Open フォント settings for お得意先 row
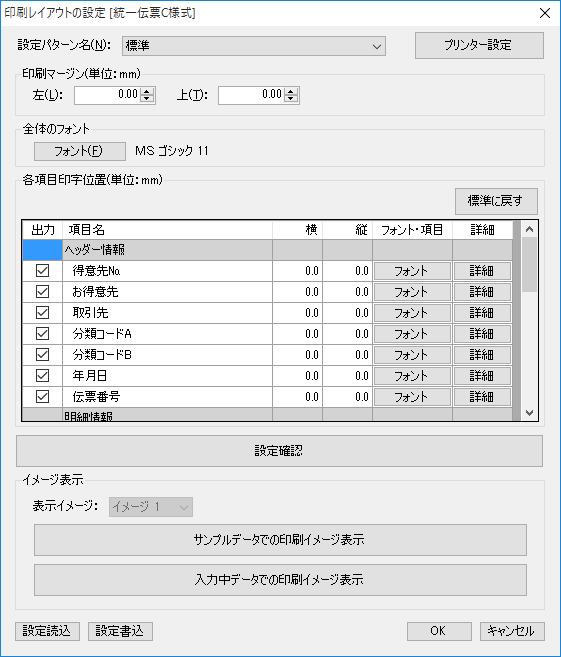This screenshot has width=561, height=657. pos(412,292)
